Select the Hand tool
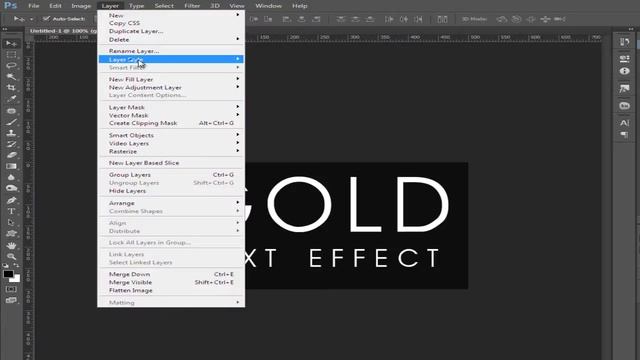640x360 pixels. (x=11, y=245)
